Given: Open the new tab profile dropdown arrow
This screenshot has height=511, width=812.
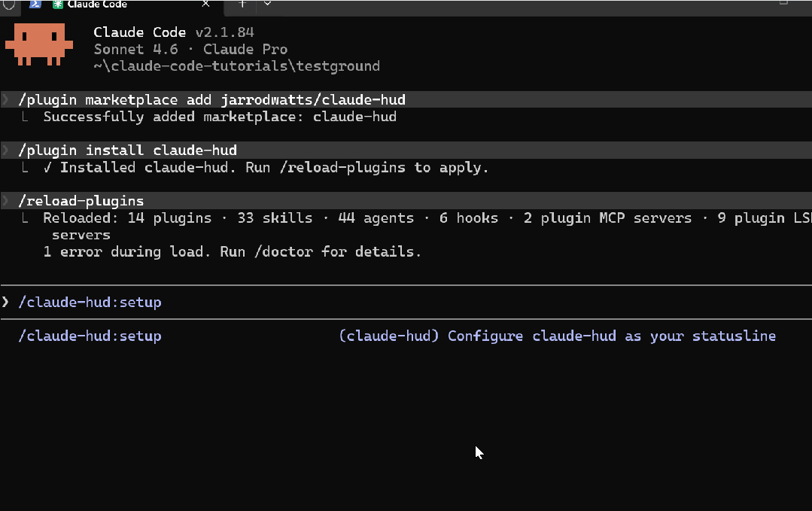Looking at the screenshot, I should tap(267, 4).
